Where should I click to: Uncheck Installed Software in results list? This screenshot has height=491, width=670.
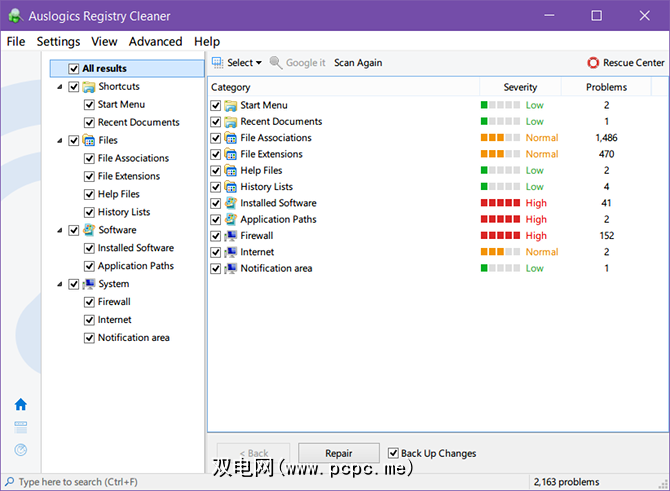coord(216,203)
